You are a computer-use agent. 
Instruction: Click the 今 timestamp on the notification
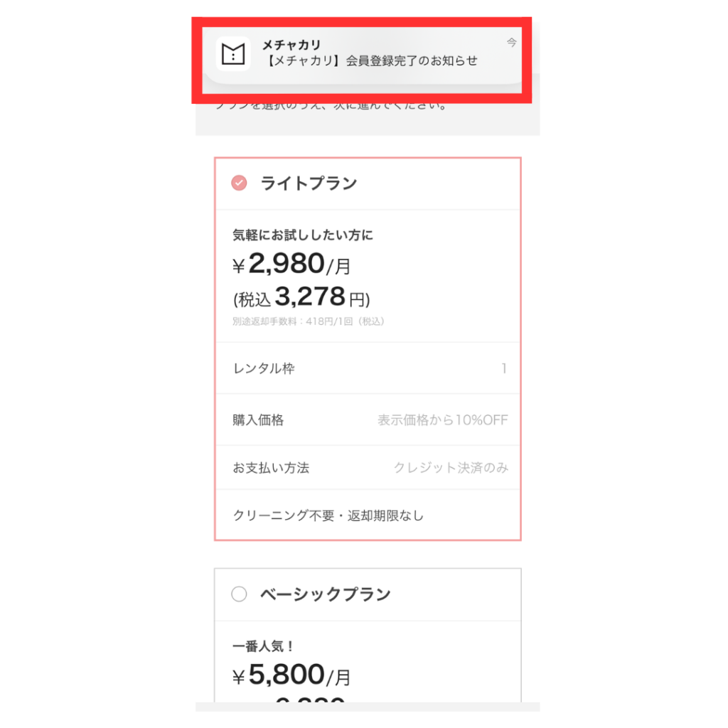tap(511, 43)
